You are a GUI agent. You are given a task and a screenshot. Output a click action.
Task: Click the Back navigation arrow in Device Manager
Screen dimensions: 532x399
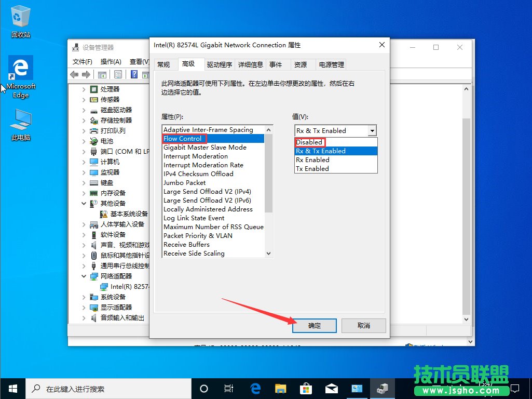(x=74, y=74)
